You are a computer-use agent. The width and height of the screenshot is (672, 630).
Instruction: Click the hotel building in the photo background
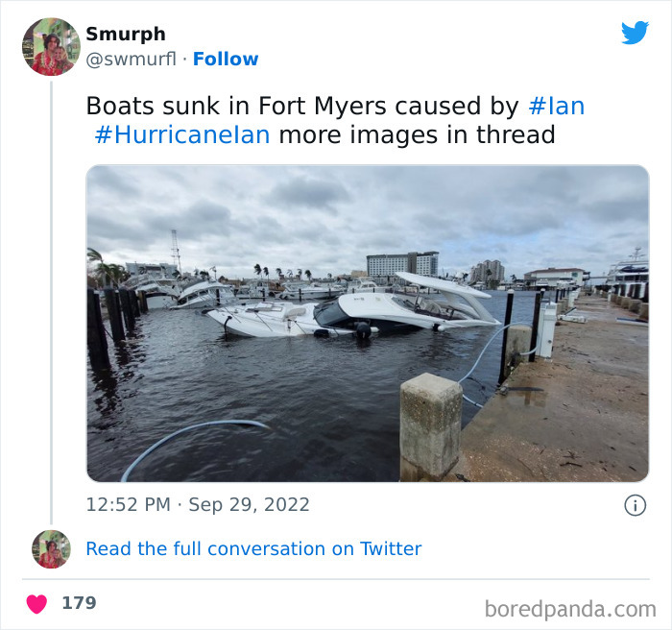402,264
